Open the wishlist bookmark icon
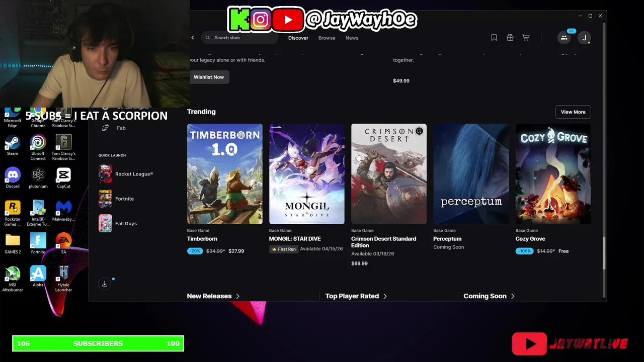The width and height of the screenshot is (644, 362). (x=494, y=38)
